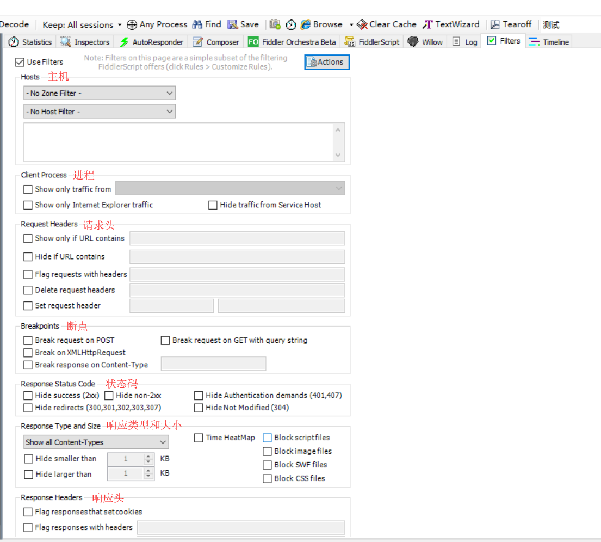The height and width of the screenshot is (542, 601).
Task: Check Hide smaller than
Action: (28, 459)
